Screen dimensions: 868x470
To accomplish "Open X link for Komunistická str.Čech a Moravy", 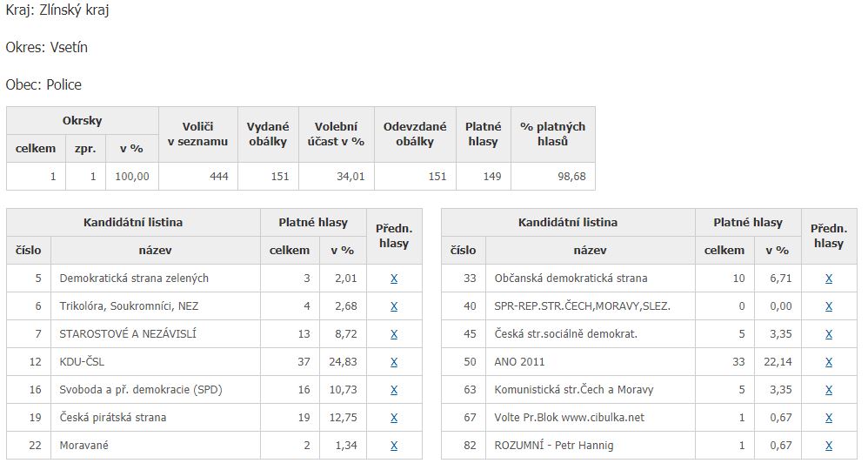I will (829, 390).
